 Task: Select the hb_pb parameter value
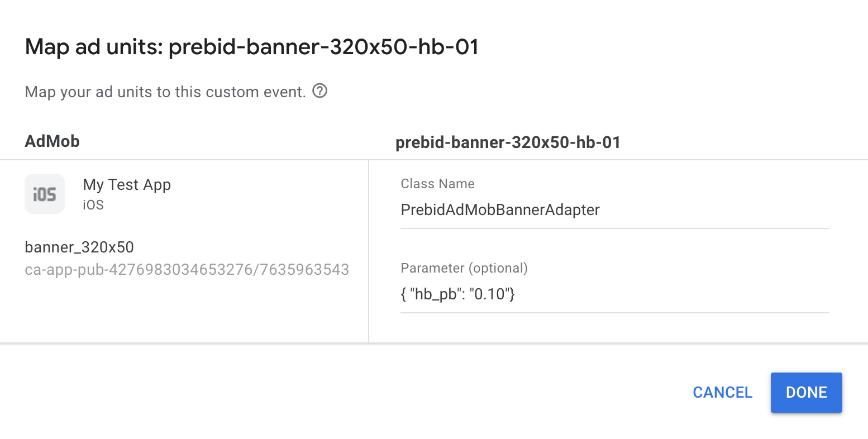point(458,294)
